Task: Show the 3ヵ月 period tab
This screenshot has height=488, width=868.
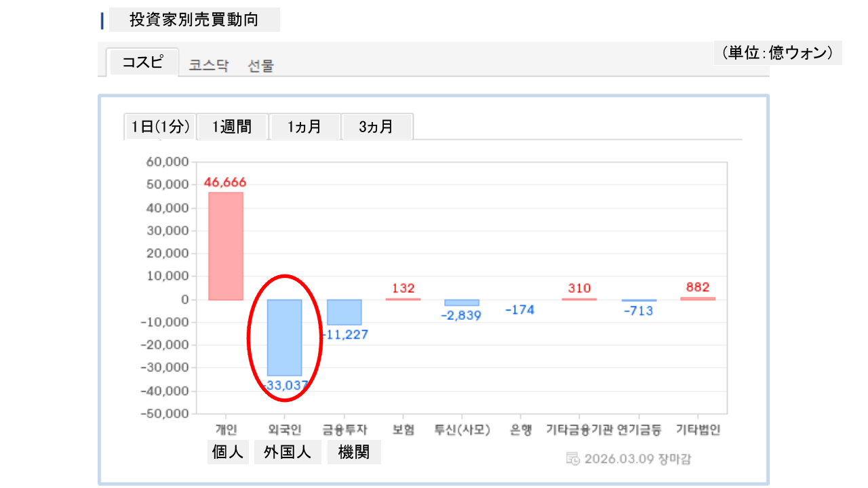Action: click(376, 127)
